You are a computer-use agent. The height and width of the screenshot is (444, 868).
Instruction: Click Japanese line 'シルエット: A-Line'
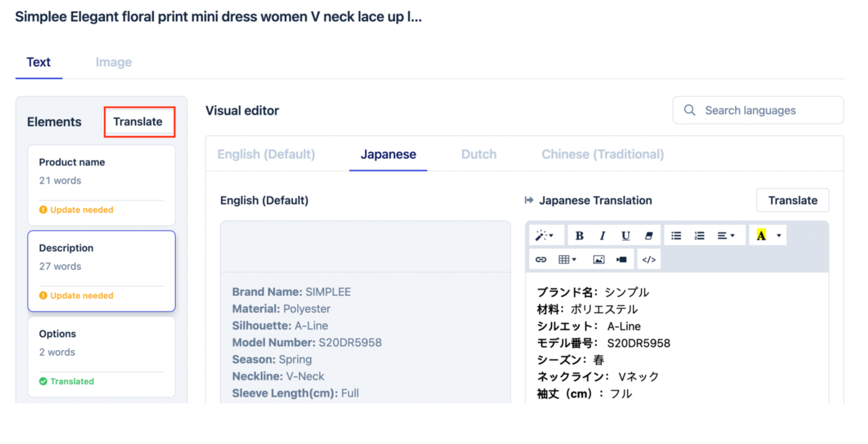589,326
